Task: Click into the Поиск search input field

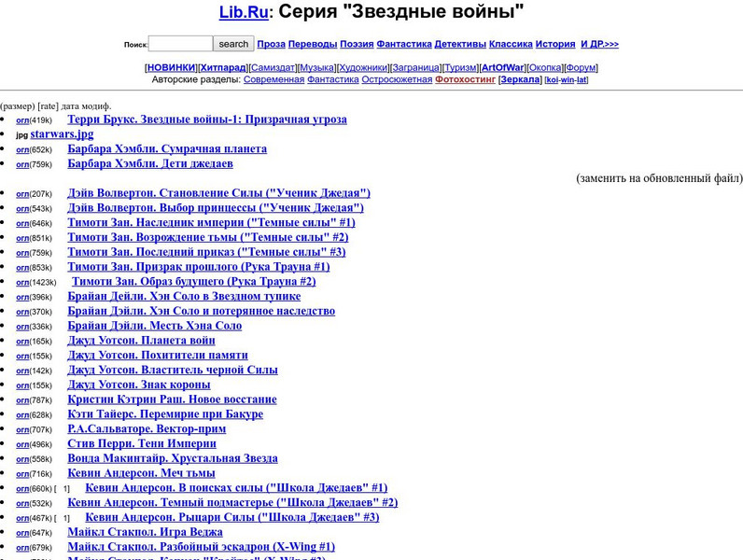Action: pos(180,44)
